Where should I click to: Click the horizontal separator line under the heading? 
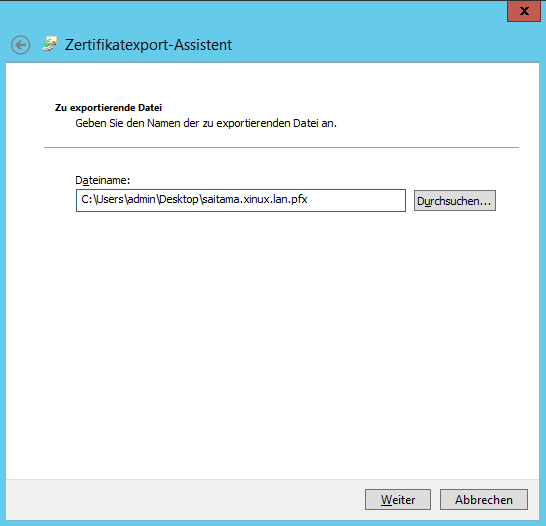[x=281, y=147]
